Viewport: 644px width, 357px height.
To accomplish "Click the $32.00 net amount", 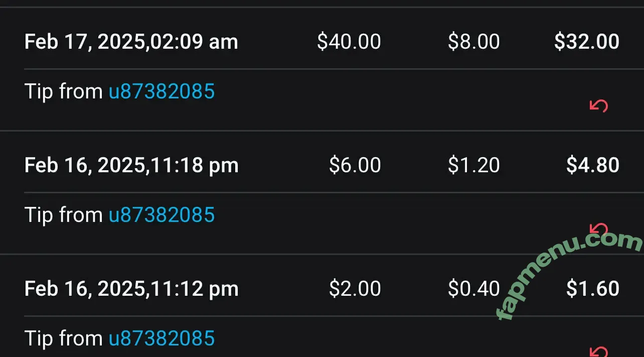I will [x=587, y=42].
